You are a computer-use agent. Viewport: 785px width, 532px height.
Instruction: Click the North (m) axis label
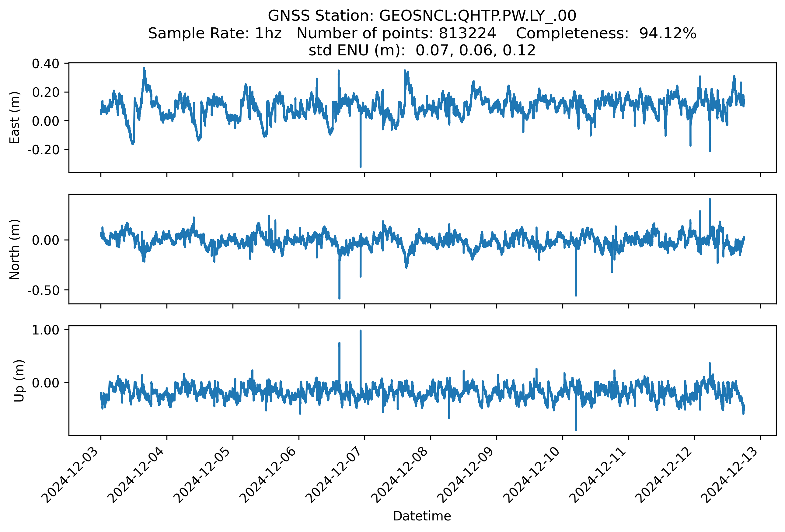(15, 249)
